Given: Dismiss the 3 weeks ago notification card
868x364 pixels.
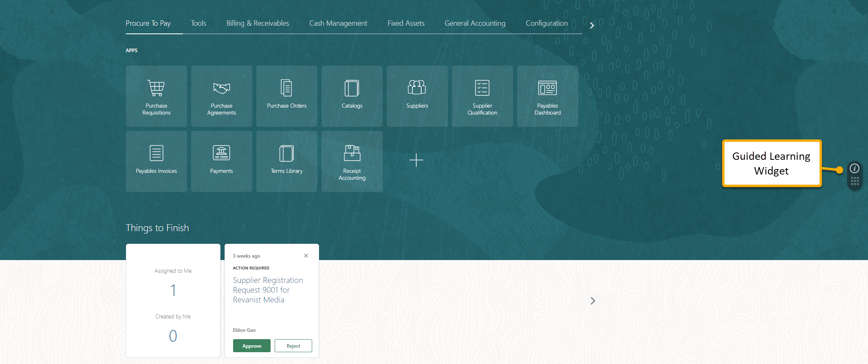Looking at the screenshot, I should point(306,256).
